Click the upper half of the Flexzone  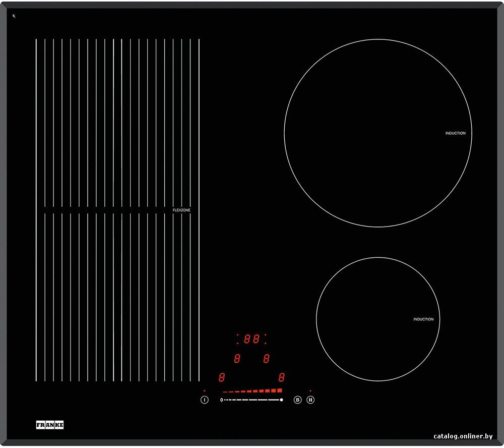117,123
